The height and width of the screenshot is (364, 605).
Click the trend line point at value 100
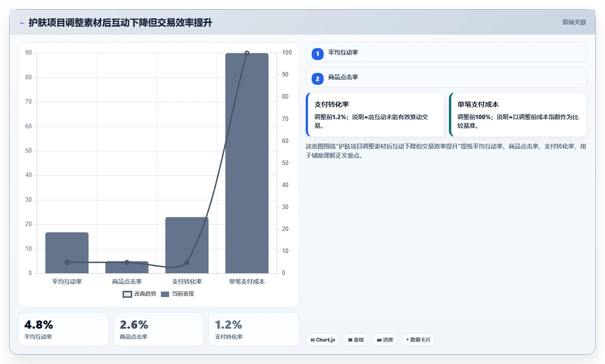point(247,53)
